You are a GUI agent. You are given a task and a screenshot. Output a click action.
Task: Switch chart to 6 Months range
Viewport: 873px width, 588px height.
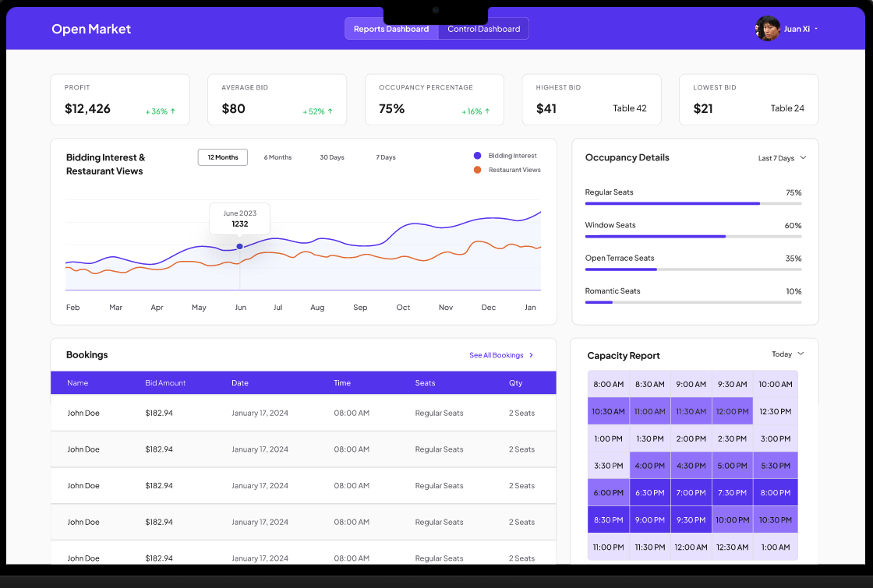[277, 157]
